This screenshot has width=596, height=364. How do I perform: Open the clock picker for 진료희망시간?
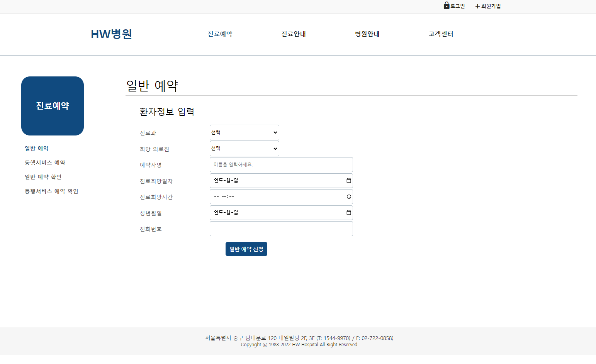point(348,196)
